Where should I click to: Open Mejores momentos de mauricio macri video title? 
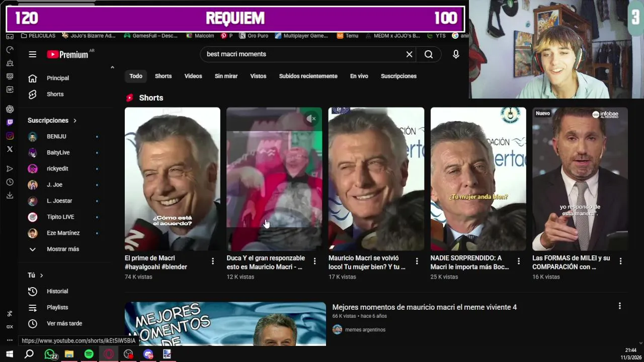(424, 307)
